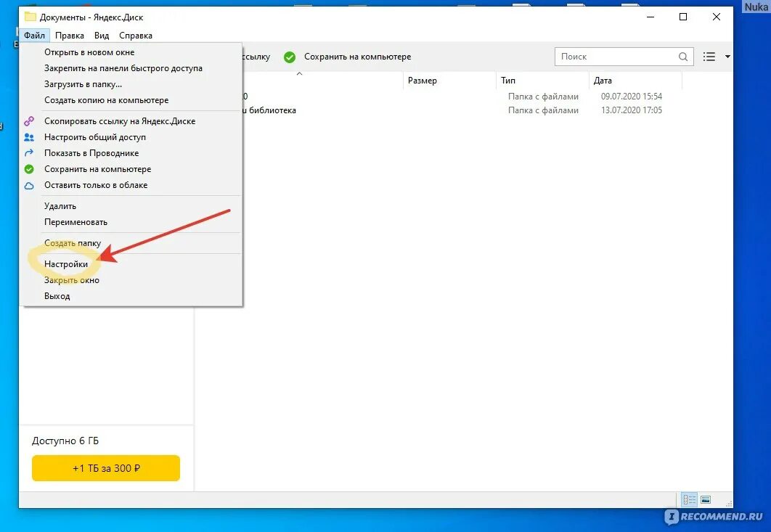Viewport: 771px width, 532px height.
Task: Click the list view mode icon
Action: pos(709,57)
